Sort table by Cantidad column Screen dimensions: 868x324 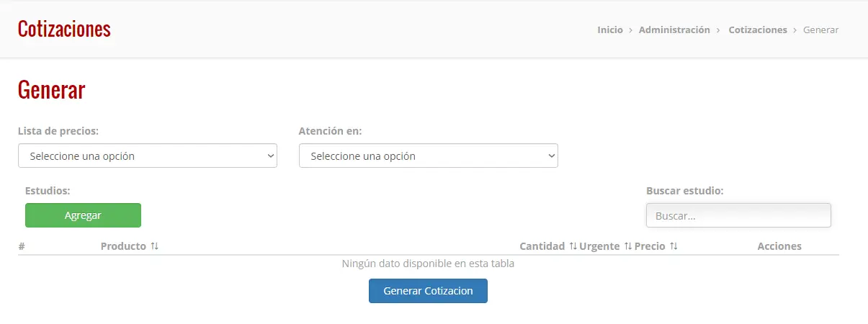click(548, 246)
